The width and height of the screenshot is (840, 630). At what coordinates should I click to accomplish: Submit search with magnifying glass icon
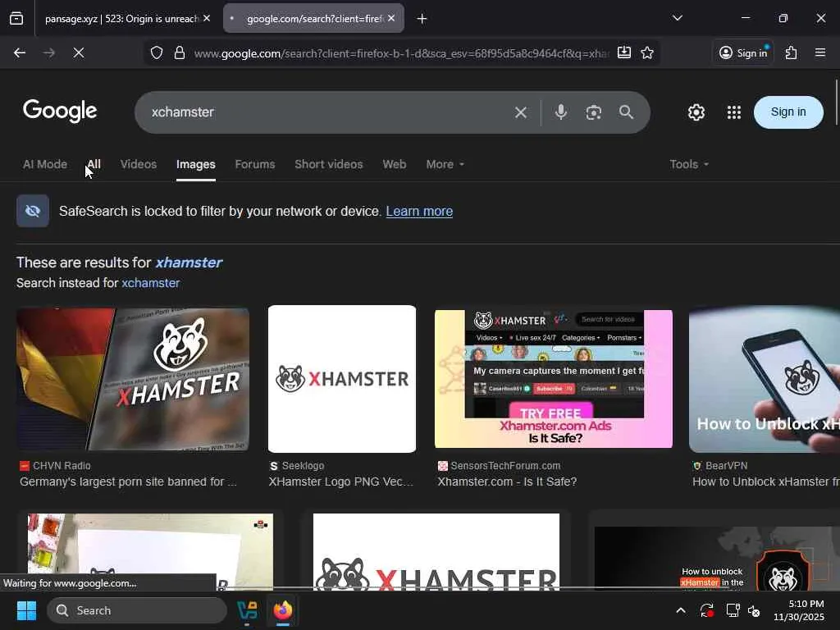click(626, 112)
